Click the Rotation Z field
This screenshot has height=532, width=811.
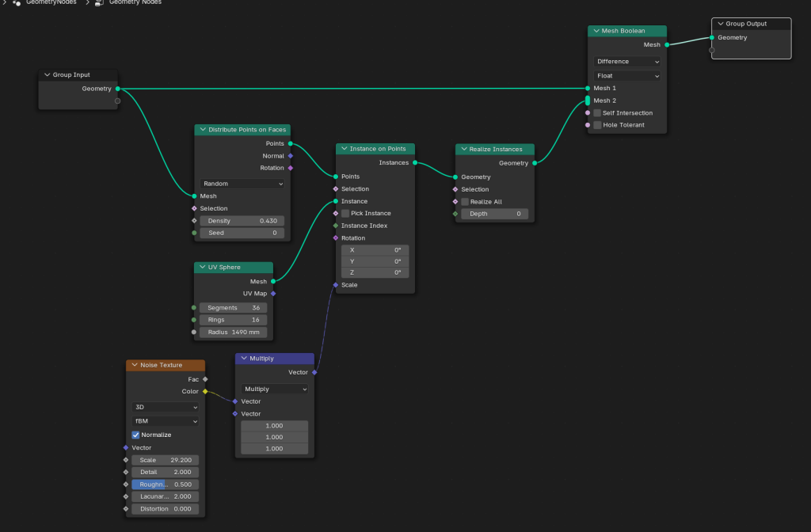[x=375, y=273]
